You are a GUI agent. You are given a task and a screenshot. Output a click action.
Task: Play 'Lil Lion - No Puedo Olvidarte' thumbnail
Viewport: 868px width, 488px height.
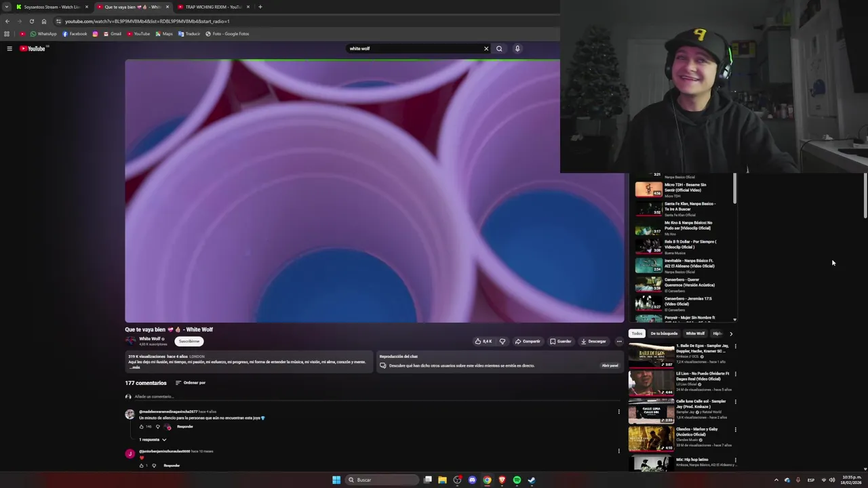pos(651,383)
